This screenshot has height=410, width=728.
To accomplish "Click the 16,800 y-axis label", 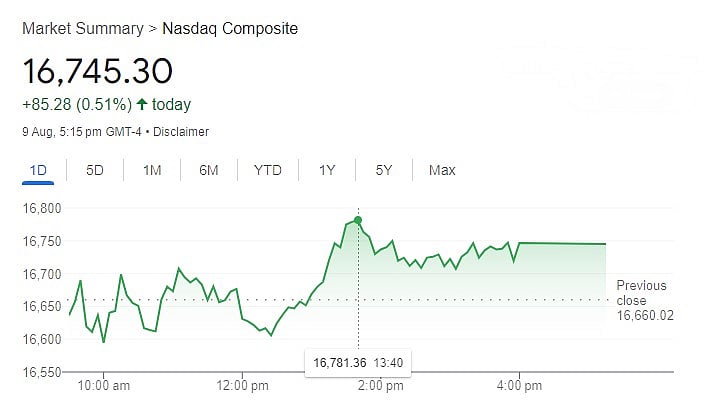I will point(41,209).
